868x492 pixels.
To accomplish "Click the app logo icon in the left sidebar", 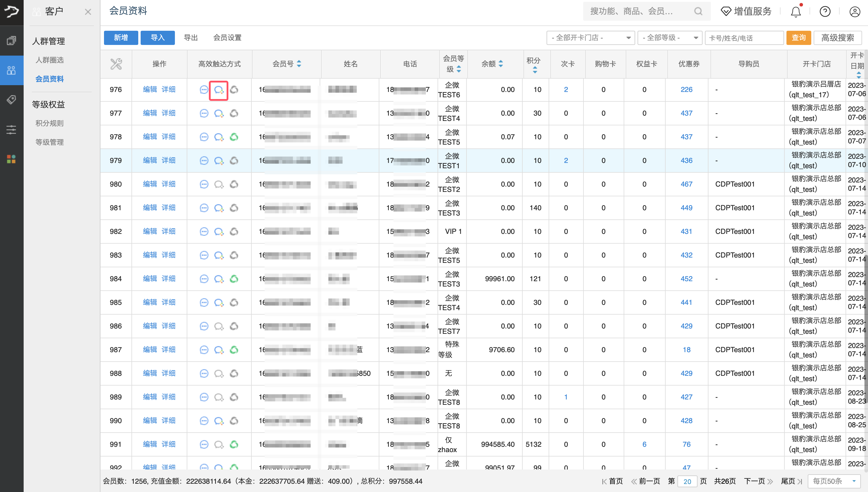I will pyautogui.click(x=12, y=12).
